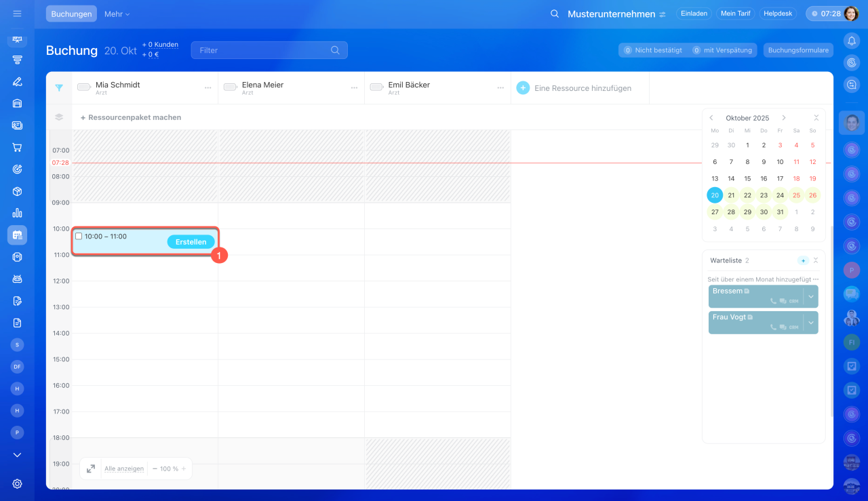Screen dimensions: 868x501
Task: Click the Eine Ressource hinzufügen text
Action: pyautogui.click(x=583, y=88)
